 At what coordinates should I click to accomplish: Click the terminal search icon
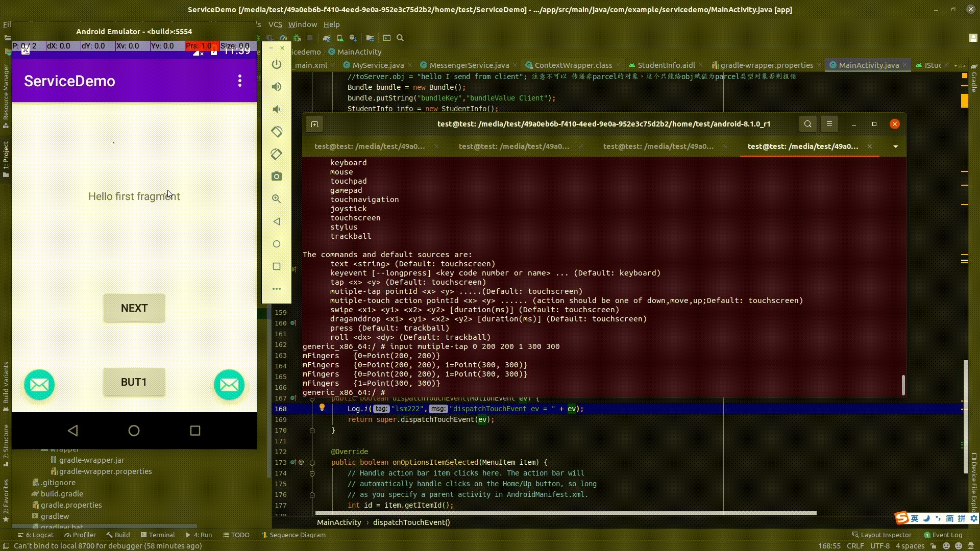(x=807, y=124)
